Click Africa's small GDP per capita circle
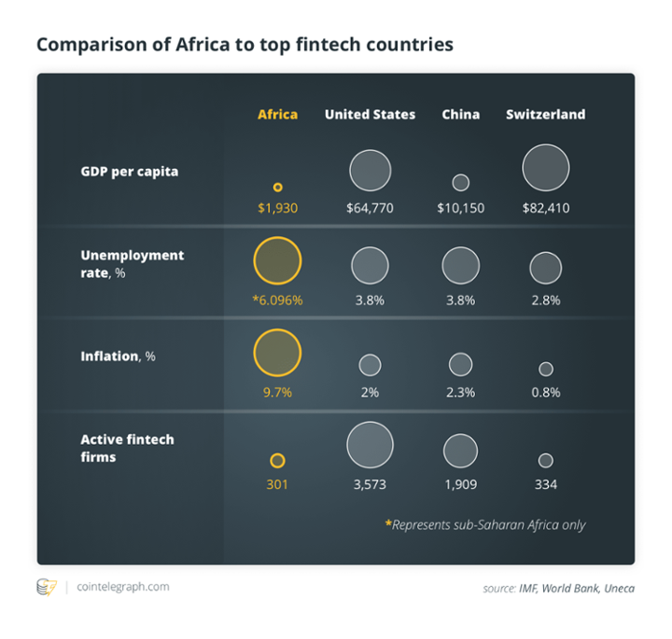The height and width of the screenshot is (639, 672). [277, 188]
